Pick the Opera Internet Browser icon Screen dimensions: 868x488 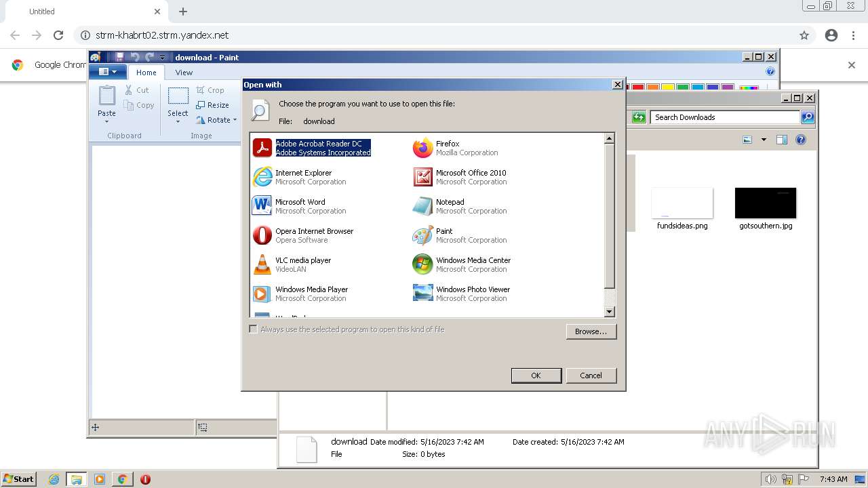pyautogui.click(x=262, y=235)
